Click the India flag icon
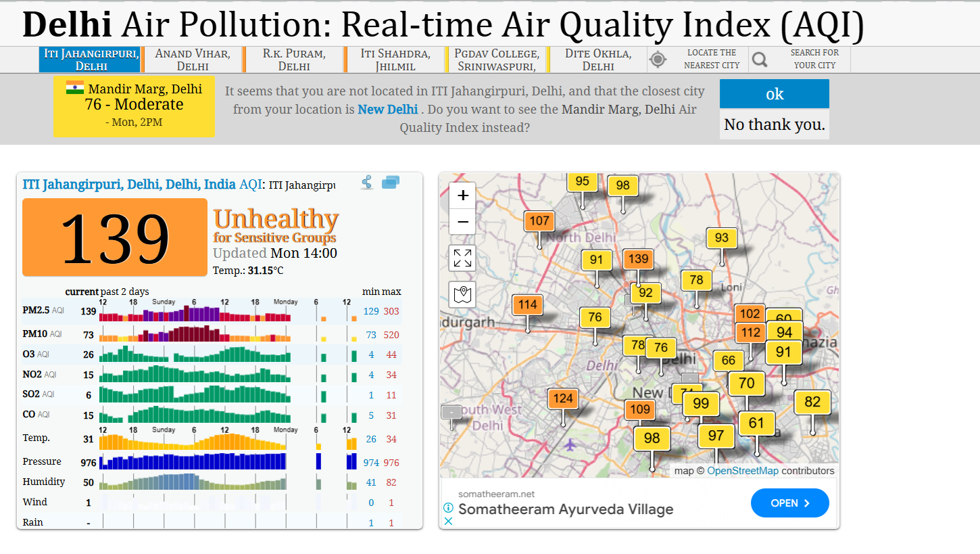This screenshot has width=980, height=554. tap(75, 87)
